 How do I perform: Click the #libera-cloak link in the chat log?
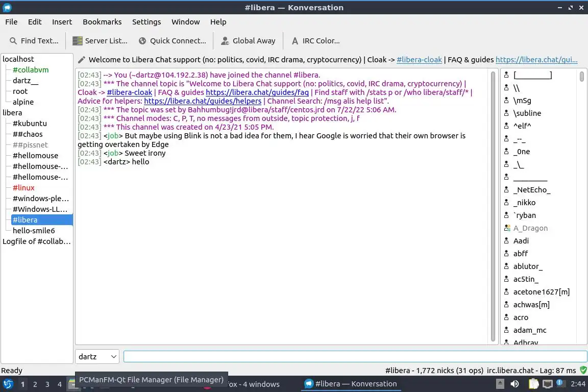pos(129,92)
